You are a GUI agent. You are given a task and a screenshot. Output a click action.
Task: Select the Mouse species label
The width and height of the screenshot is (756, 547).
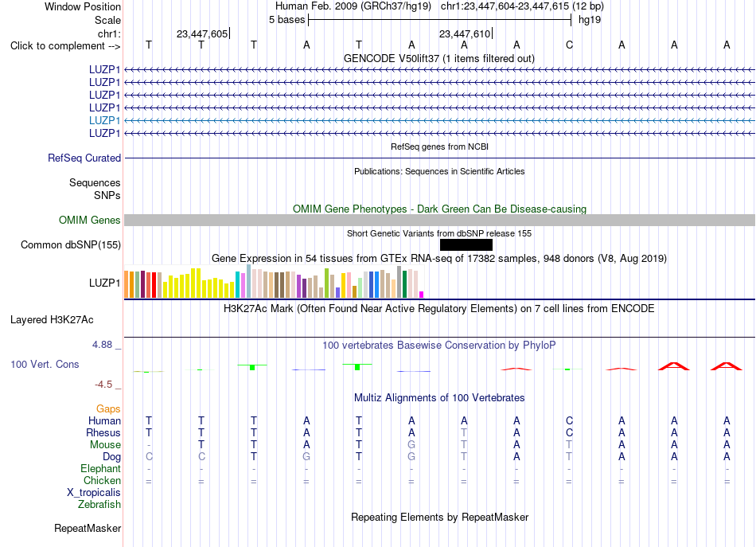[105, 445]
